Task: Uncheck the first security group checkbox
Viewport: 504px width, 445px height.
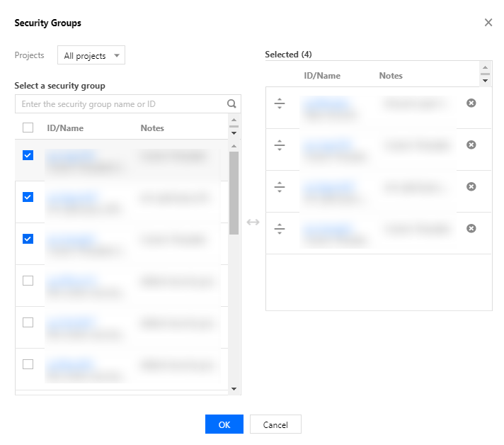Action: 28,155
